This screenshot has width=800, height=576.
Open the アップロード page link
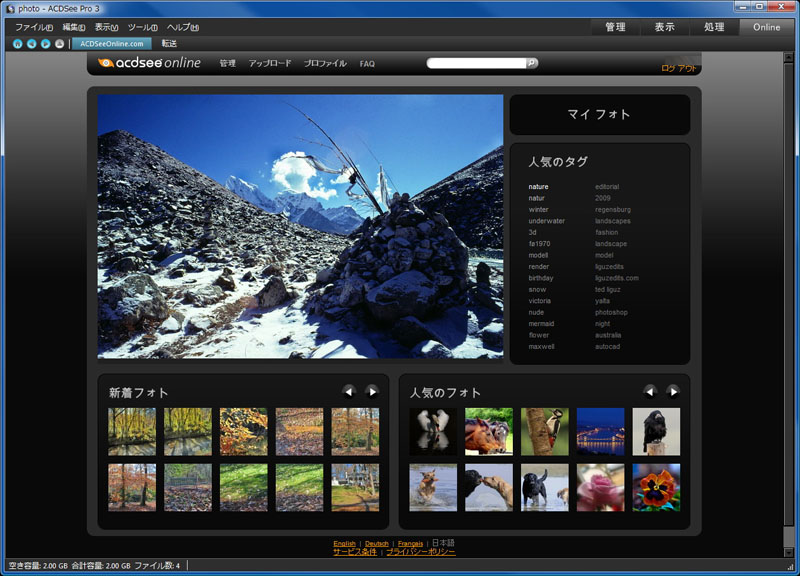click(x=270, y=63)
